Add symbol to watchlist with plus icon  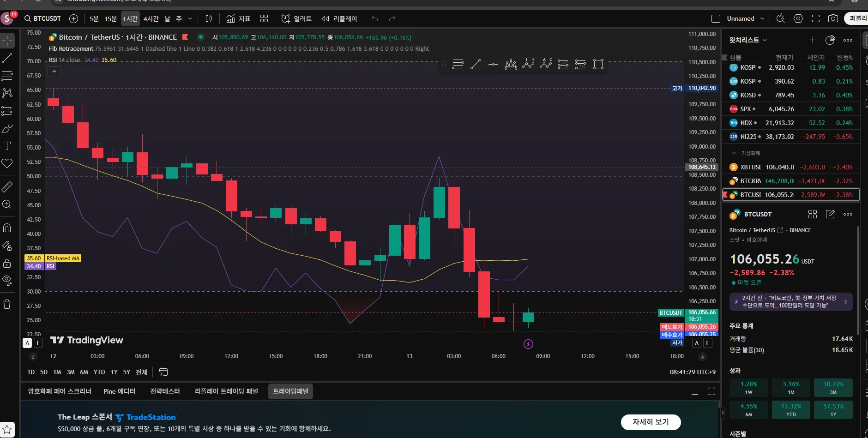813,40
